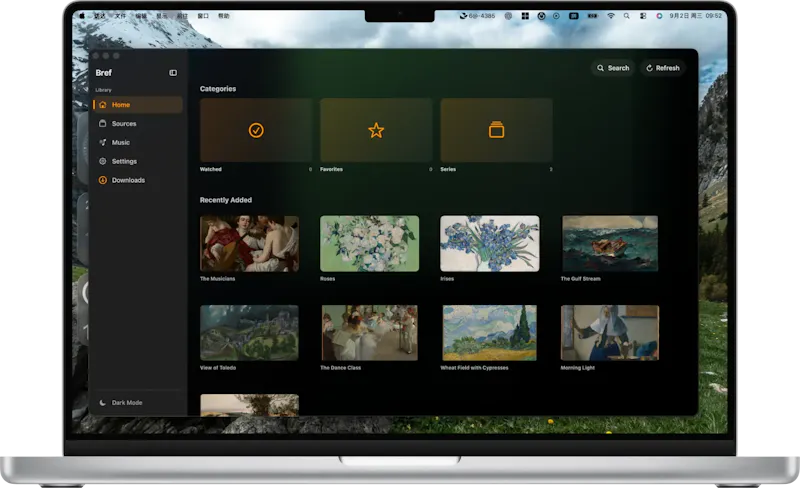Click the four-squares grid icon in menu bar

click(525, 16)
